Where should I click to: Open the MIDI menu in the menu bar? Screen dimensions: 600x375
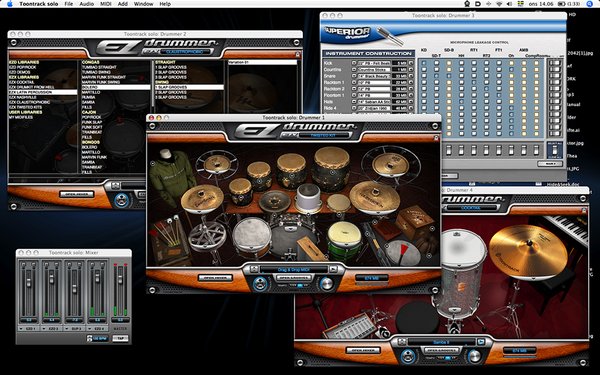[106, 4]
